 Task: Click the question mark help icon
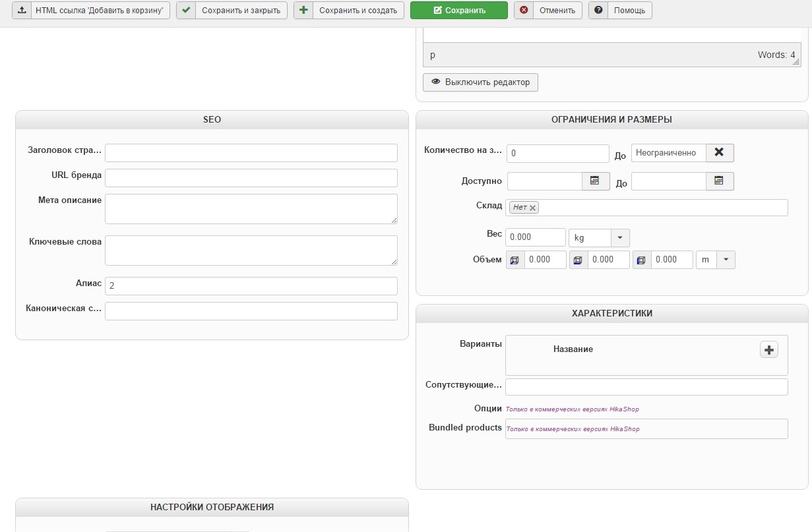coord(598,11)
